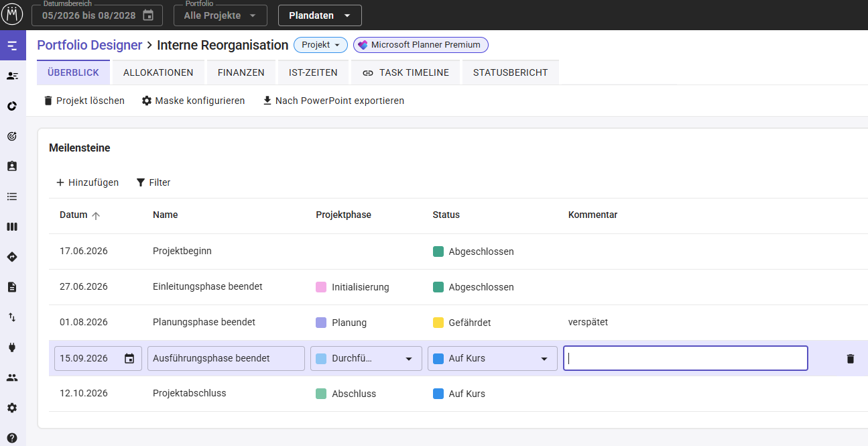Click the 17.06.2026 date cell
Screen dimensions: 868x446
(x=84, y=251)
